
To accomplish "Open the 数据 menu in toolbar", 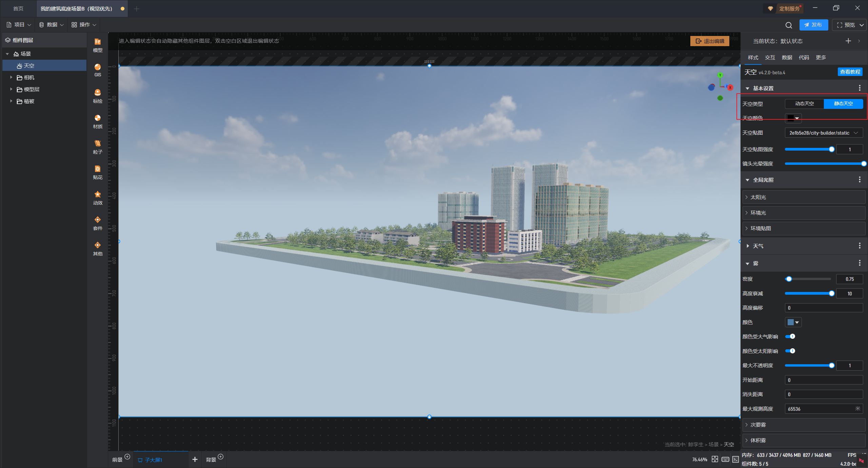I will 51,25.
